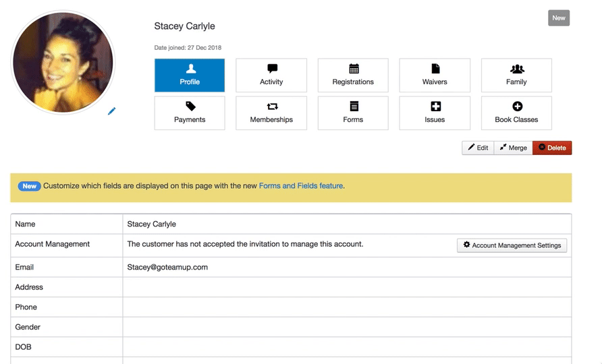Click the Stacey@goteamup.com email value
The height and width of the screenshot is (364, 602).
167,267
